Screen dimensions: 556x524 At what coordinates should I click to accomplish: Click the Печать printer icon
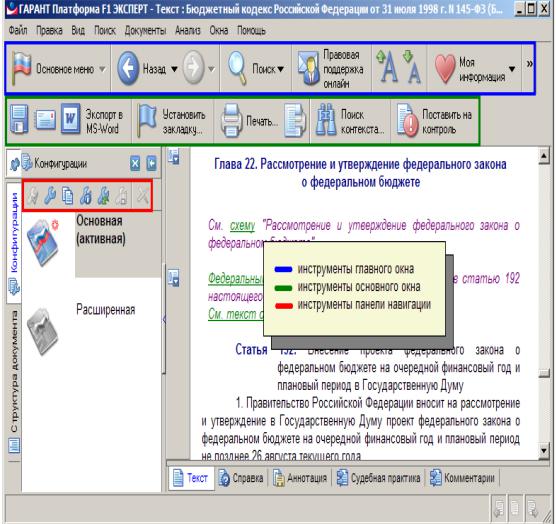pyautogui.click(x=231, y=121)
